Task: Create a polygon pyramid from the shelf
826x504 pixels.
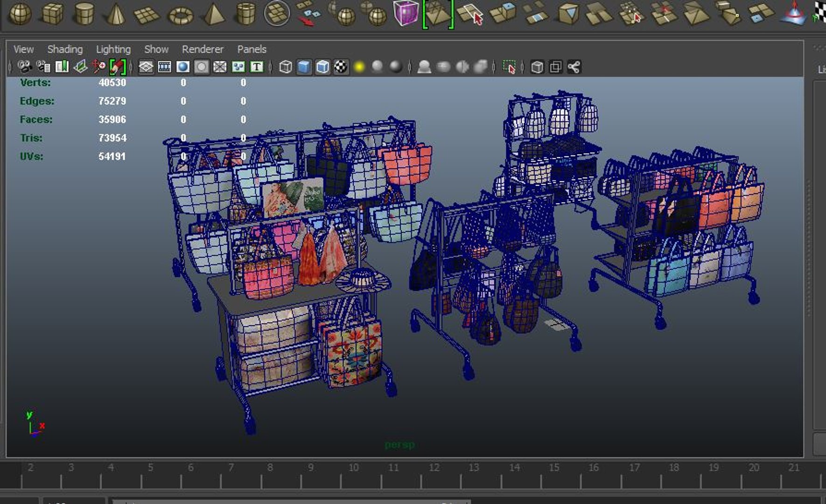Action: point(214,13)
